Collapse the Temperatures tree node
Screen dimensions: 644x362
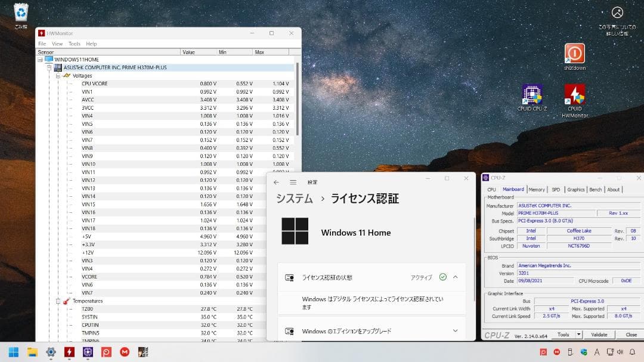pyautogui.click(x=58, y=301)
